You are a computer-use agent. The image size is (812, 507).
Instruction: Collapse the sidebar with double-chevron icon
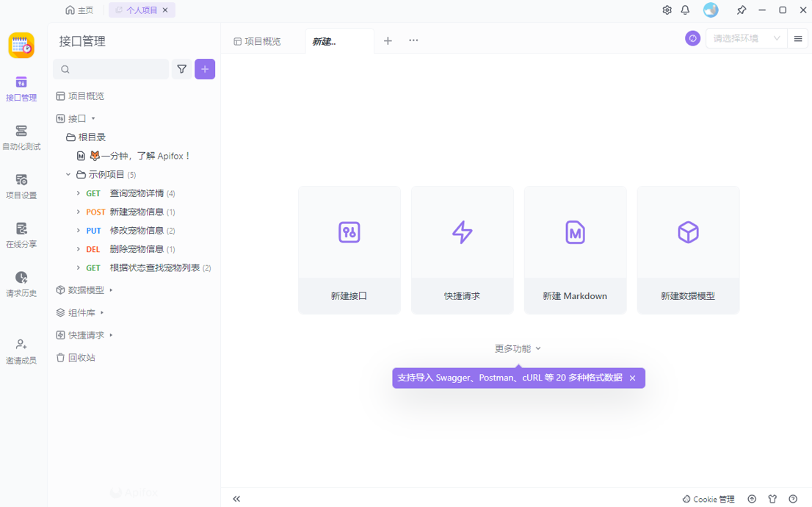click(x=236, y=499)
